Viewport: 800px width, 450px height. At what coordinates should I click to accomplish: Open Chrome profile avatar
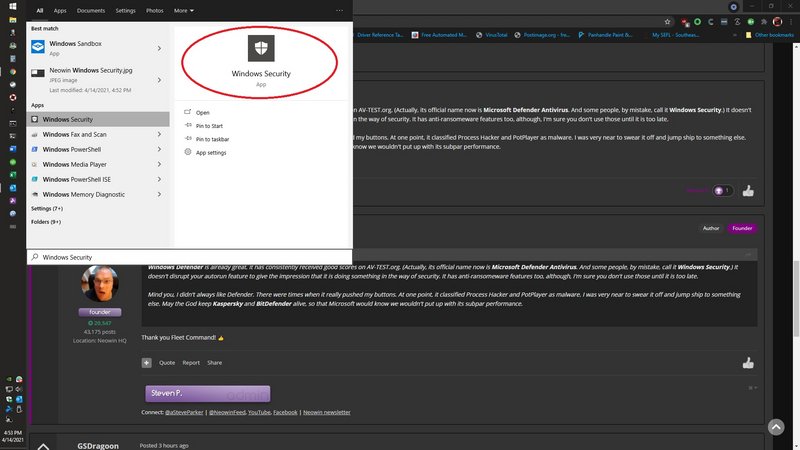777,22
